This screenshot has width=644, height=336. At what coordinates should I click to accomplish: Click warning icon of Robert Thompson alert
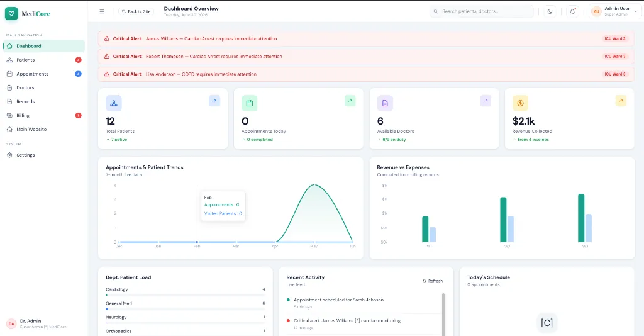pos(106,56)
